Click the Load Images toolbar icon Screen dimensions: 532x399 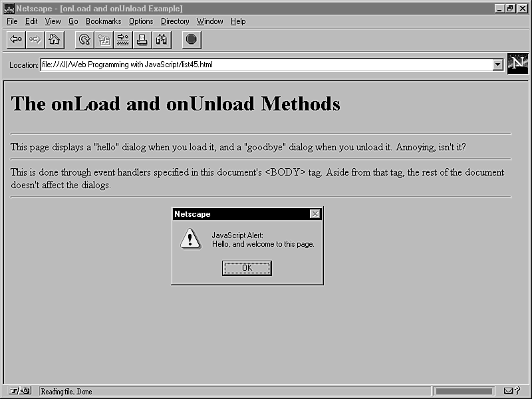tap(104, 40)
